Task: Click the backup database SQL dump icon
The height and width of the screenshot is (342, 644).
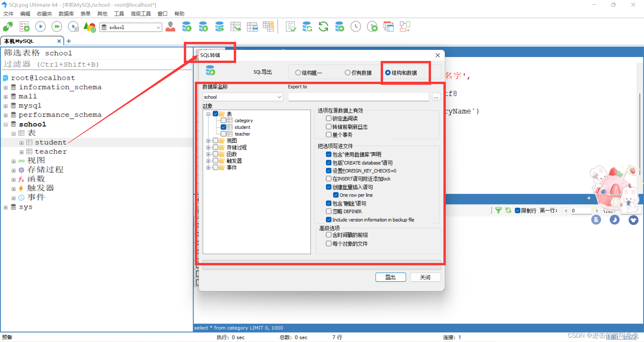Action: 203,26
